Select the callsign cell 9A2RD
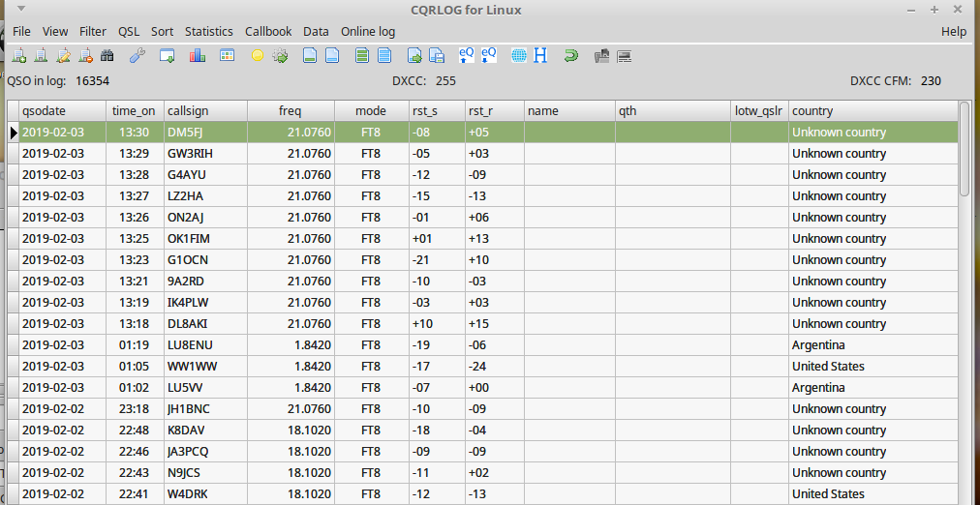This screenshot has width=980, height=505. pyautogui.click(x=205, y=281)
